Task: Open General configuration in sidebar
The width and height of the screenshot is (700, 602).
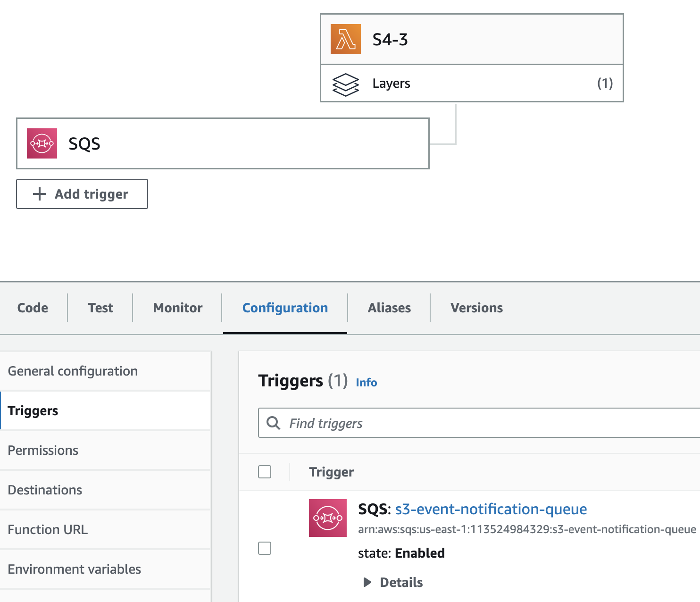Action: coord(105,371)
